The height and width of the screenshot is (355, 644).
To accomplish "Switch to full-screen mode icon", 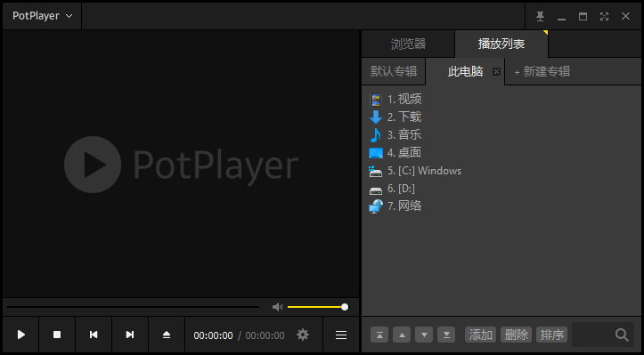I will 604,16.
